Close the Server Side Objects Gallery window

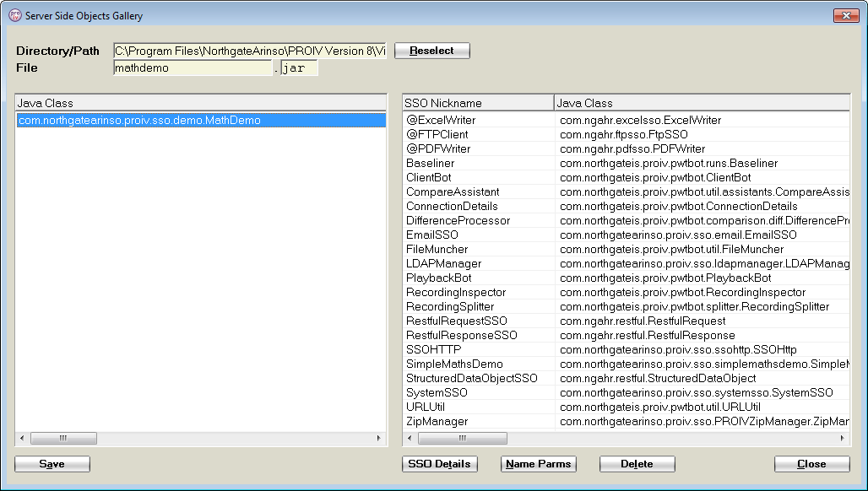click(846, 15)
